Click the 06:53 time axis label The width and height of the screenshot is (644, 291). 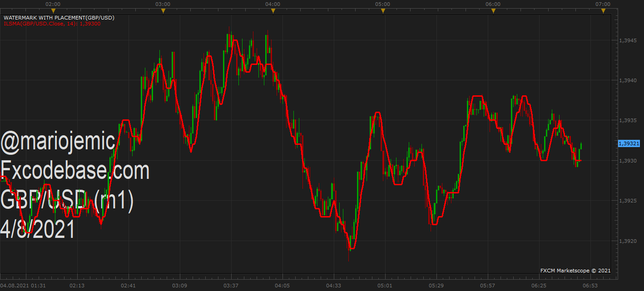click(x=590, y=286)
